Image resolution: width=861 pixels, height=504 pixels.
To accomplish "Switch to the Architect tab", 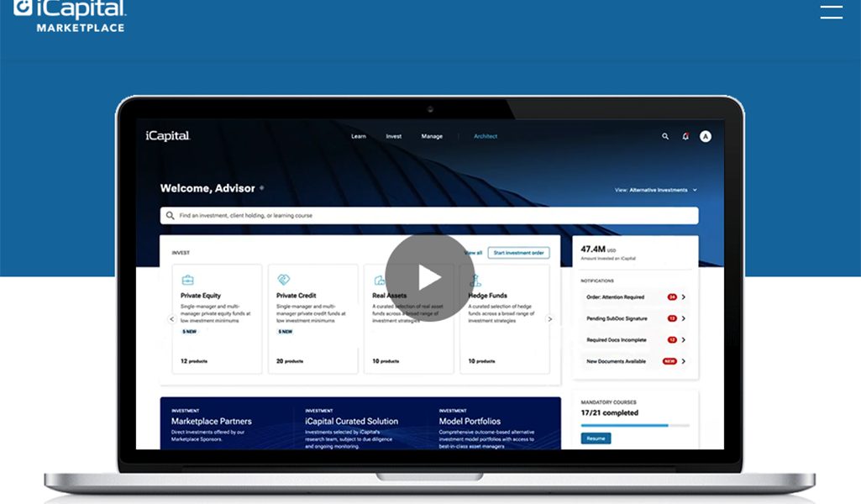I will pyautogui.click(x=486, y=136).
